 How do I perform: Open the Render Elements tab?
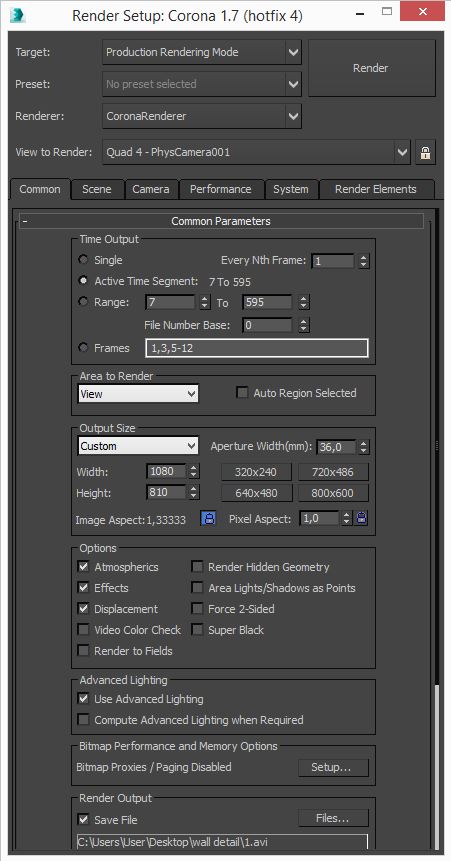pos(376,189)
